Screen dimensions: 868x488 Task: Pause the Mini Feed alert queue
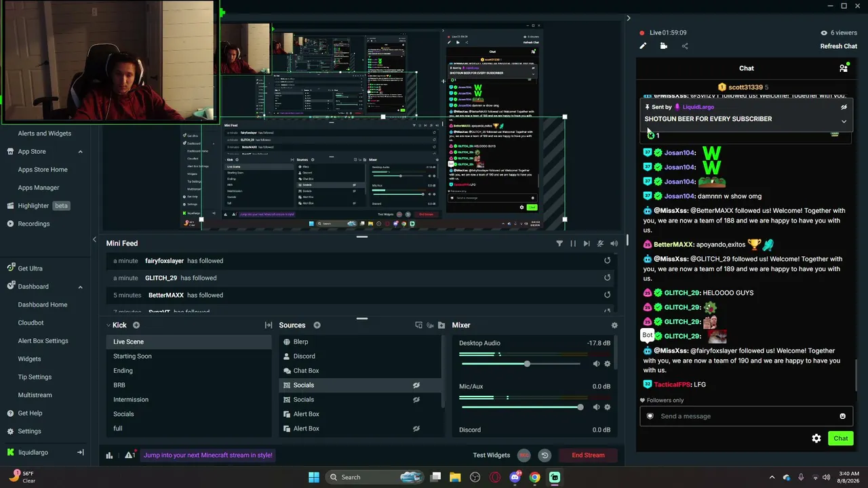tap(573, 243)
